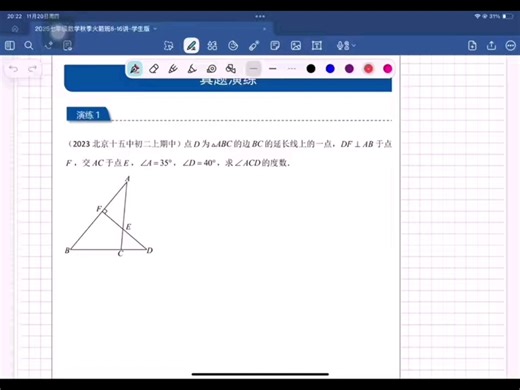Redo the last stroke
Image resolution: width=520 pixels, height=390 pixels.
pyautogui.click(x=32, y=69)
